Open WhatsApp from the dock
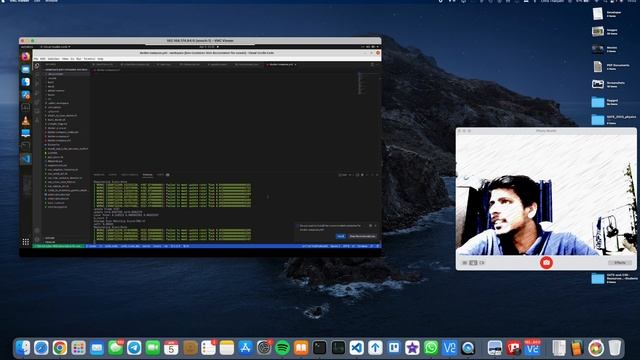Viewport: 640px width, 360px height. (x=431, y=348)
